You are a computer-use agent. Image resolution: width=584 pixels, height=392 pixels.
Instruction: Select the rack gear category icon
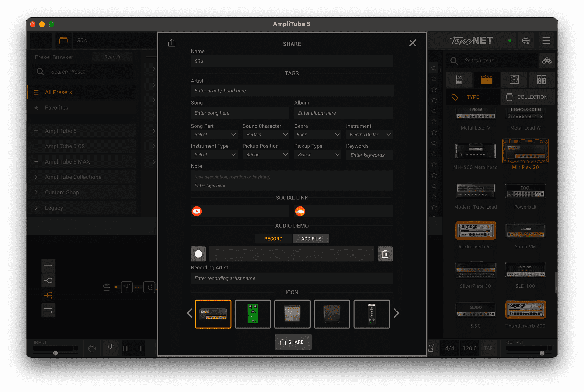pos(541,80)
